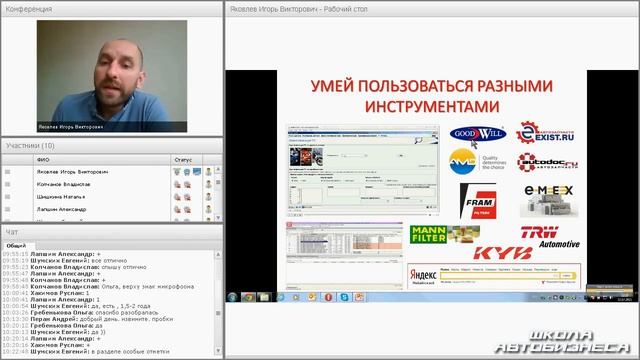Click AMD logo on the slide

pos(477,162)
